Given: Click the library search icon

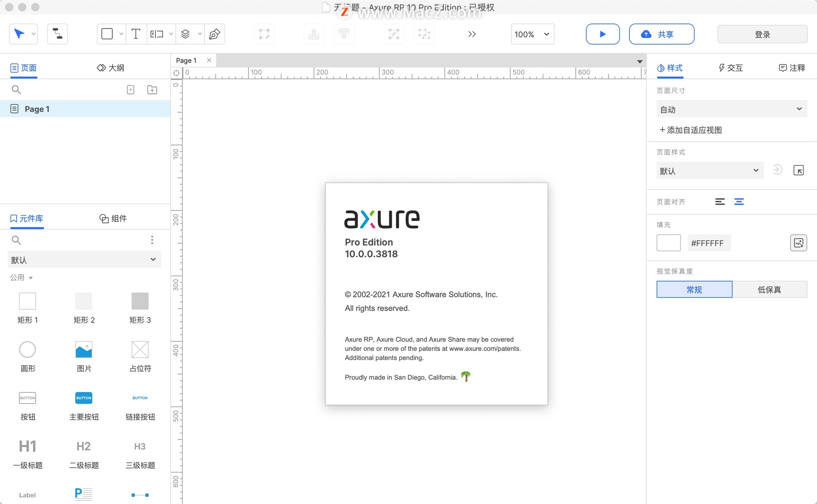Looking at the screenshot, I should (x=16, y=240).
